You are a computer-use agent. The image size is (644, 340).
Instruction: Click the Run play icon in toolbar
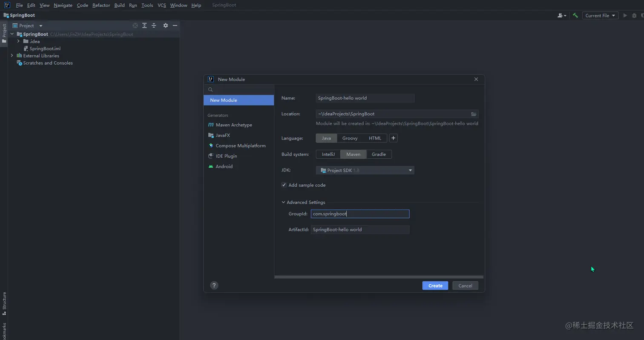coord(625,15)
